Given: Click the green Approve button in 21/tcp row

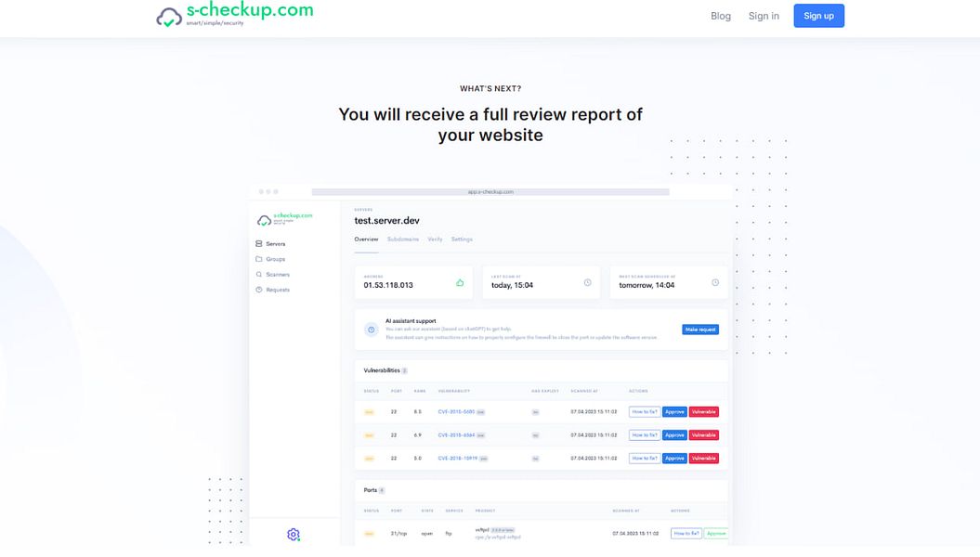Looking at the screenshot, I should (x=716, y=533).
